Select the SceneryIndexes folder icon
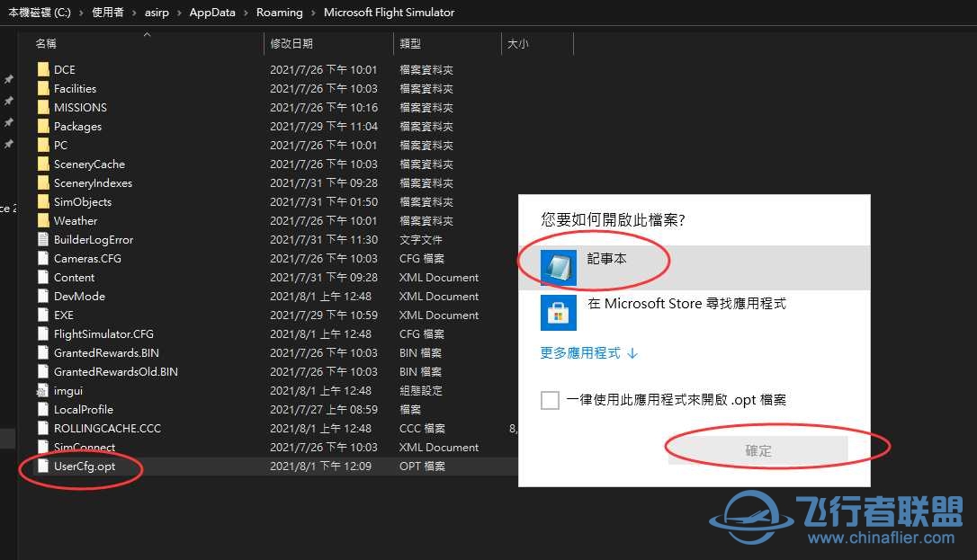977x560 pixels. pyautogui.click(x=43, y=183)
